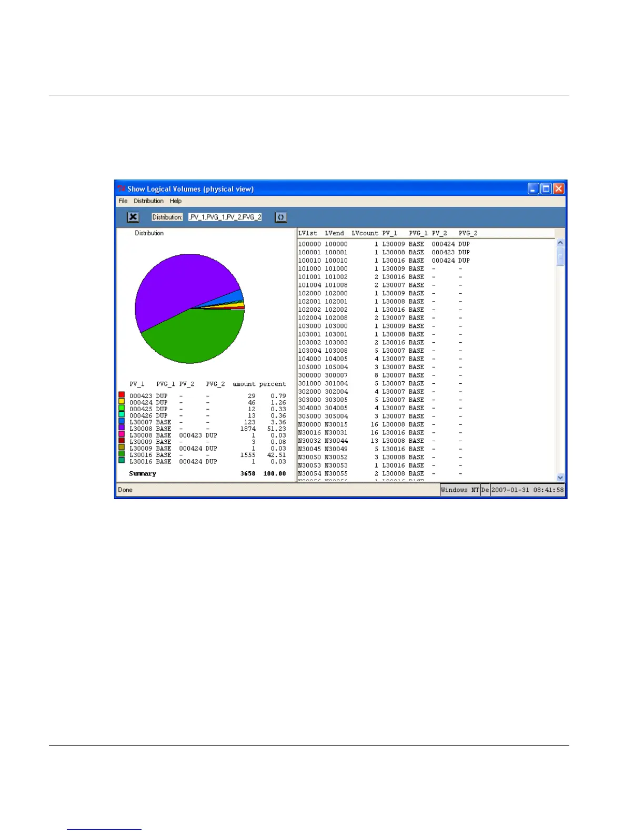The image size is (644, 834).
Task: Click the cyan swatch for 000426 DUP
Action: click(122, 414)
